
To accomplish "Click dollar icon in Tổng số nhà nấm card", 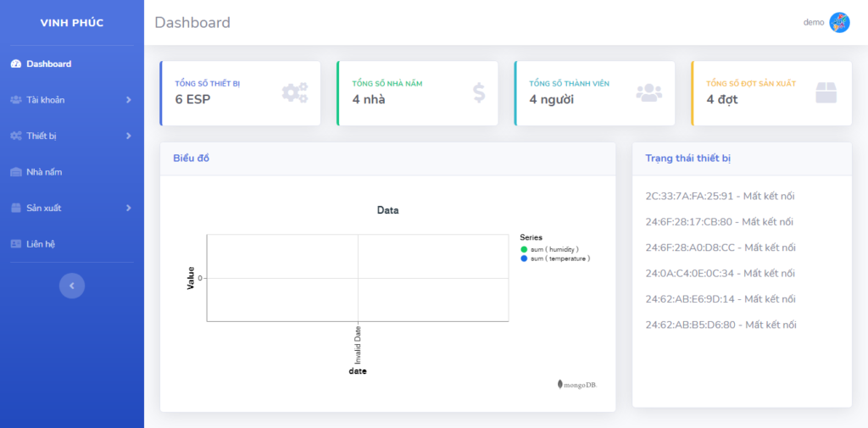I will pyautogui.click(x=479, y=92).
